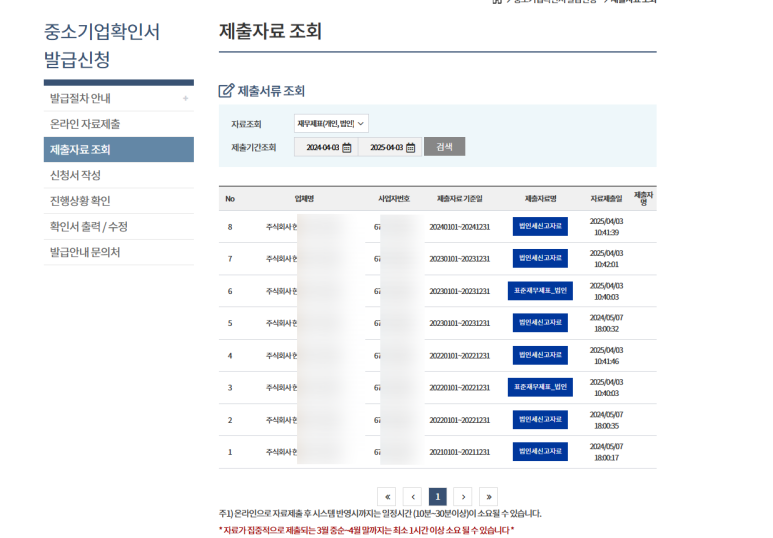This screenshot has height=538, width=773.
Task: Expand 발급절차 안내 plus icon
Action: point(185,98)
